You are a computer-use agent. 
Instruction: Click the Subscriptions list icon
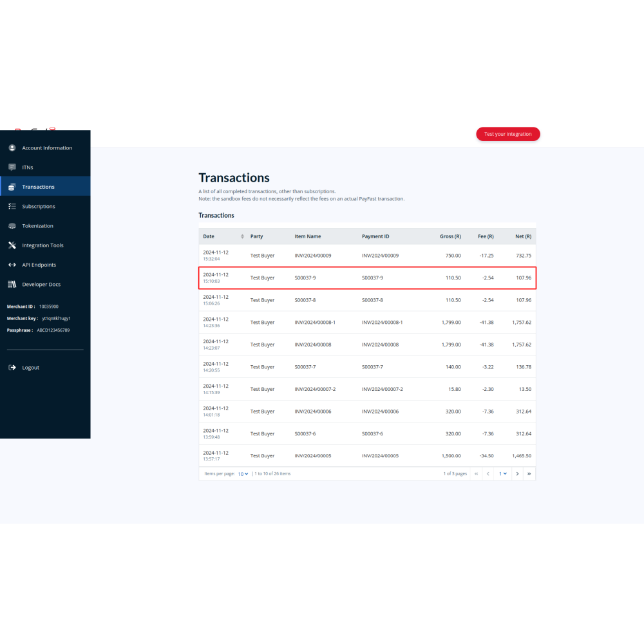pos(12,206)
